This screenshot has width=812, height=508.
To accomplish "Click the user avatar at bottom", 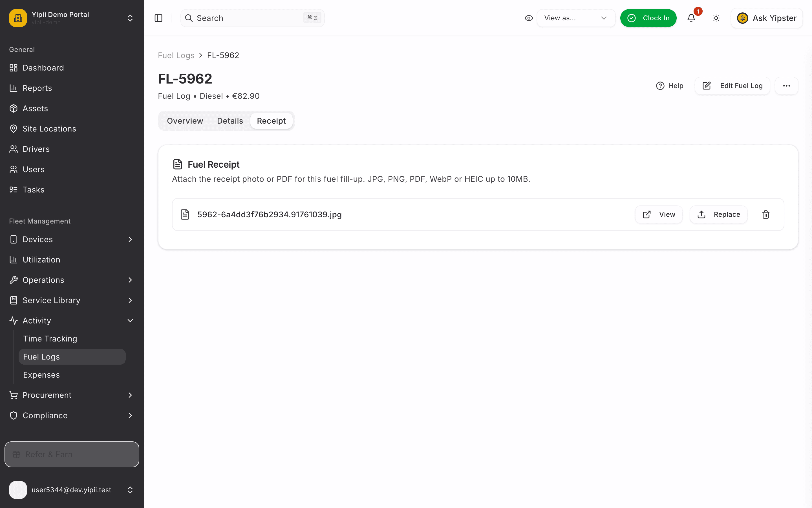I will [x=18, y=490].
